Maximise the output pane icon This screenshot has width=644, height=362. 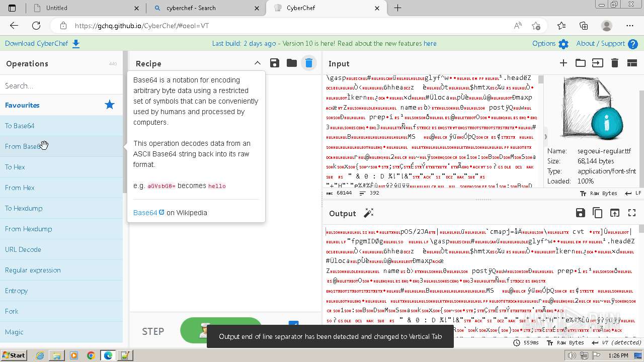click(632, 213)
